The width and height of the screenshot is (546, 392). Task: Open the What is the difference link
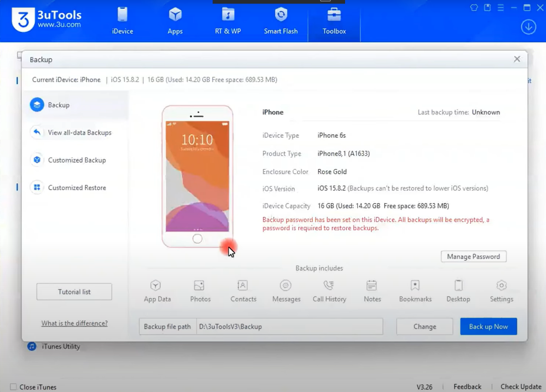(74, 323)
